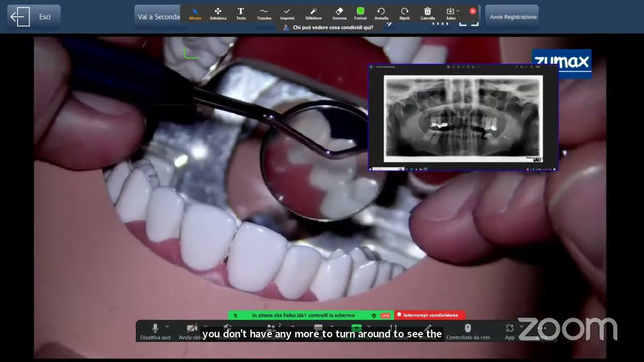
Task: Activate the Testo text tool
Action: click(x=241, y=14)
